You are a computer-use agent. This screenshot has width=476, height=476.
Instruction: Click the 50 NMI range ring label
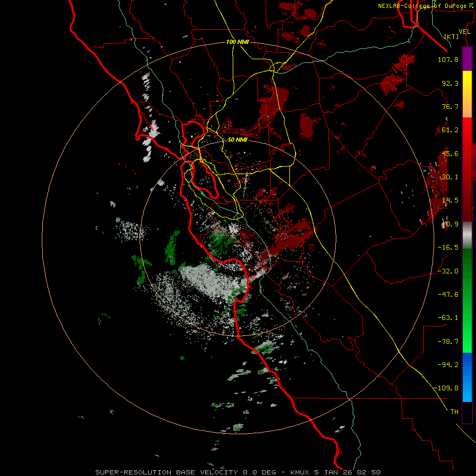[237, 140]
